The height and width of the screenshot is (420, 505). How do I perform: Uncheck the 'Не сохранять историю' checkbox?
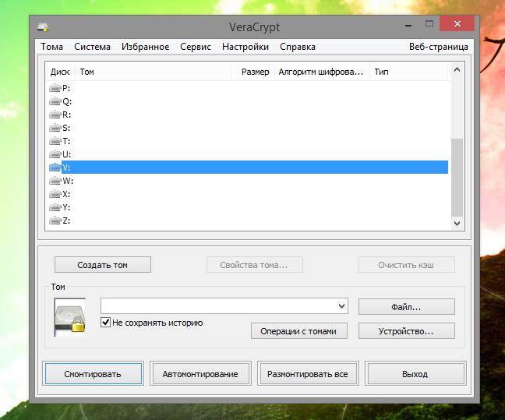[x=106, y=322]
